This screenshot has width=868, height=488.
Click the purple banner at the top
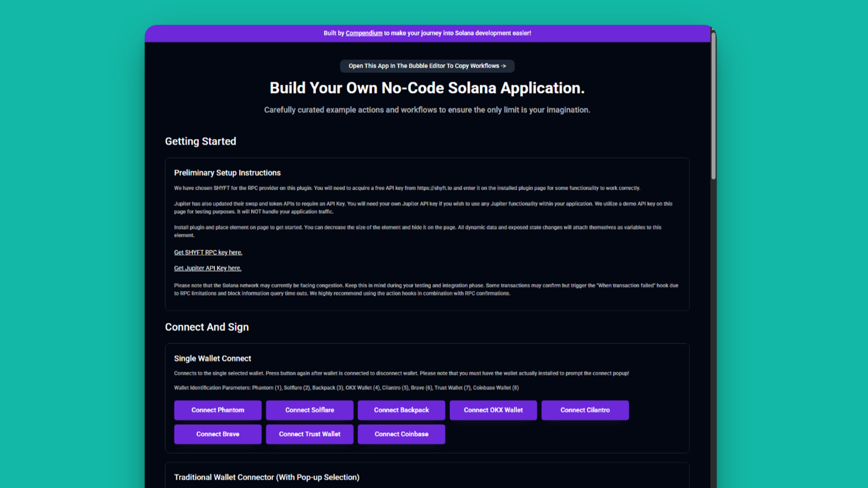(x=427, y=33)
